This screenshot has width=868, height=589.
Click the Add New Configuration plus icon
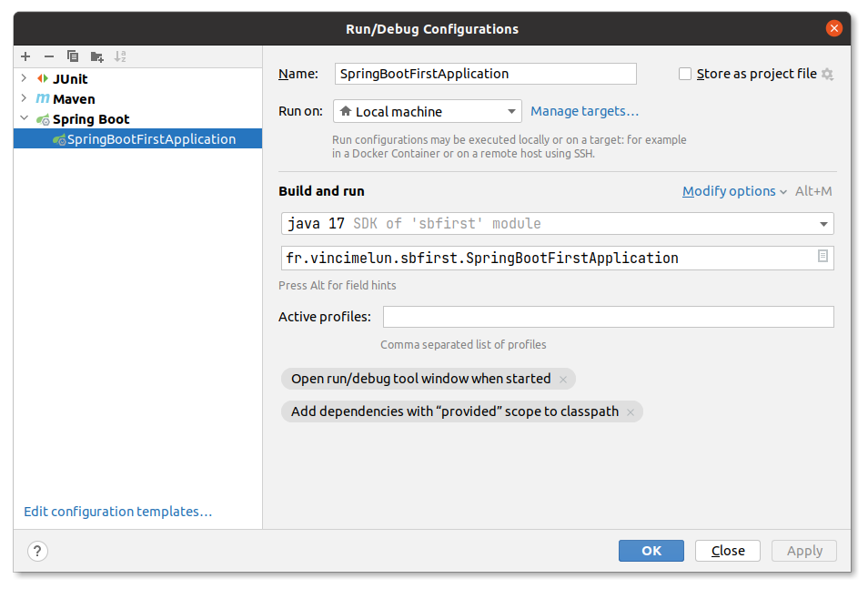point(25,56)
